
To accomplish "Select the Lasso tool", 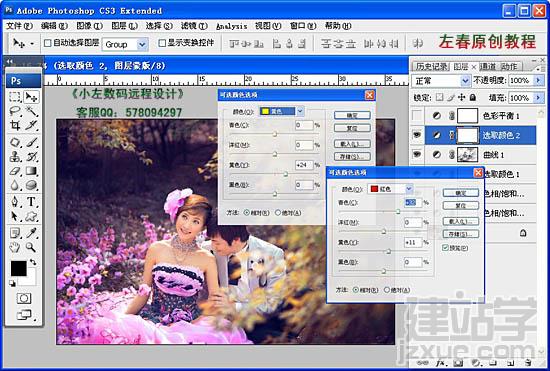I will (15, 112).
